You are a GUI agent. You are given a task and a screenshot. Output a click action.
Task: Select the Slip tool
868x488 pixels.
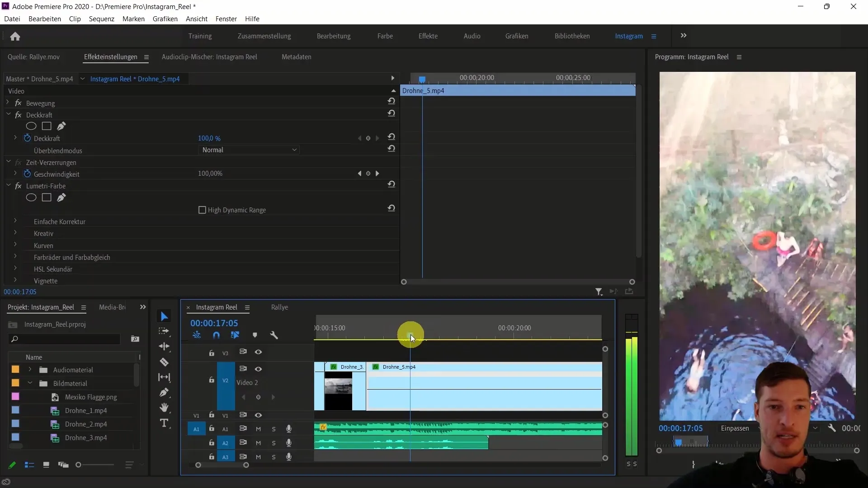164,377
